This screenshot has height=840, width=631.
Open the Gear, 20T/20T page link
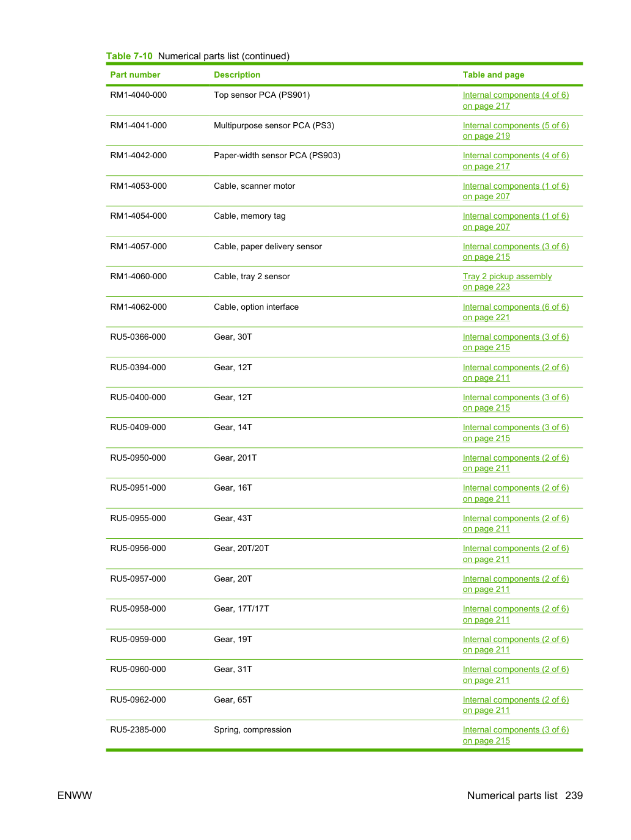516,553
